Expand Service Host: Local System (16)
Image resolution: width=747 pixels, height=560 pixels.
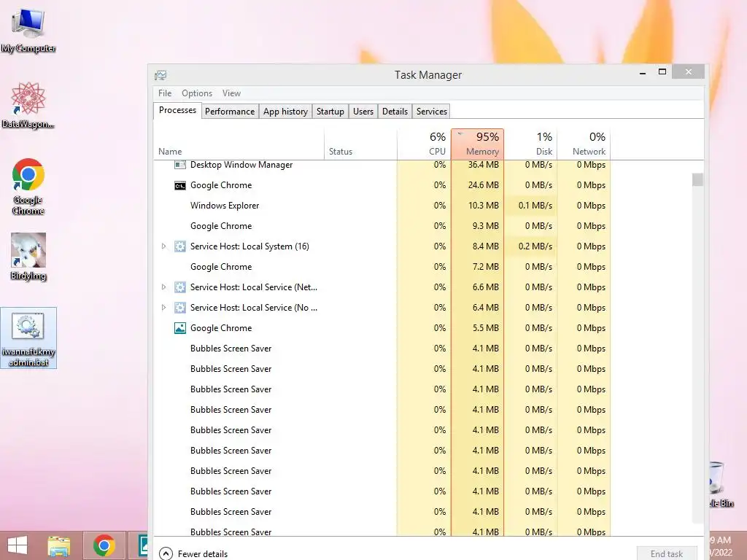[163, 246]
